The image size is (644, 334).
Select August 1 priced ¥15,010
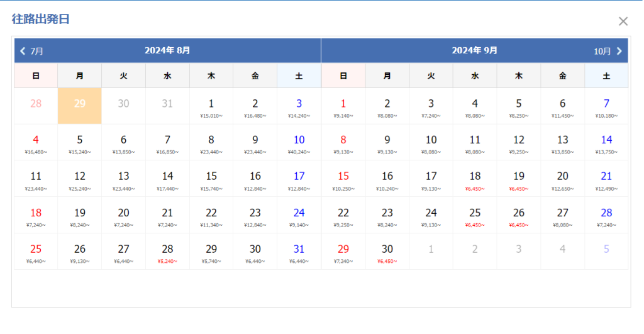pyautogui.click(x=211, y=106)
